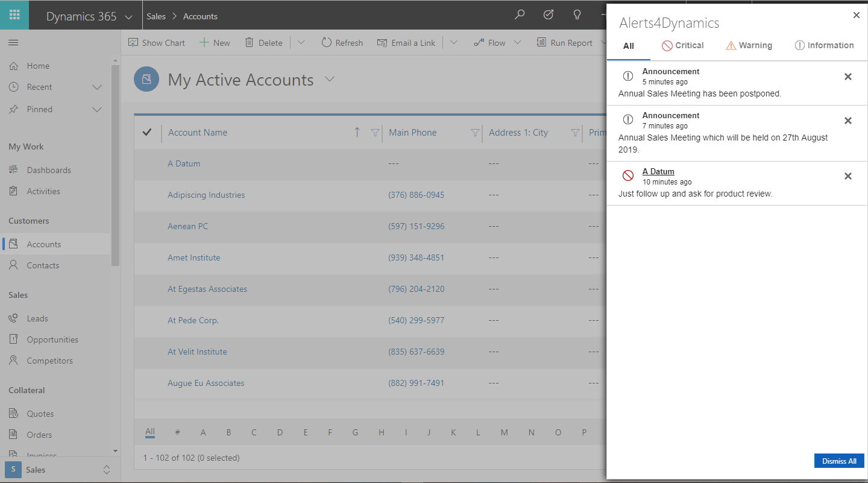Click the Flow command
The image size is (868, 483).
pyautogui.click(x=489, y=43)
